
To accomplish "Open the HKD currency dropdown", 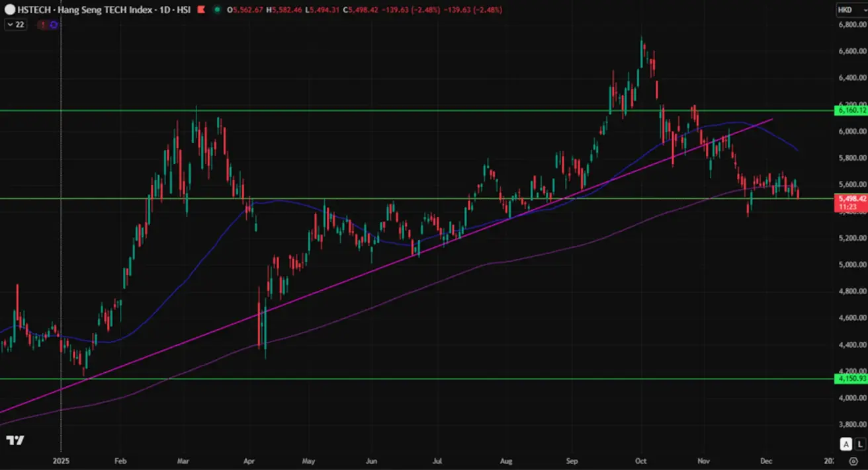I will (846, 10).
